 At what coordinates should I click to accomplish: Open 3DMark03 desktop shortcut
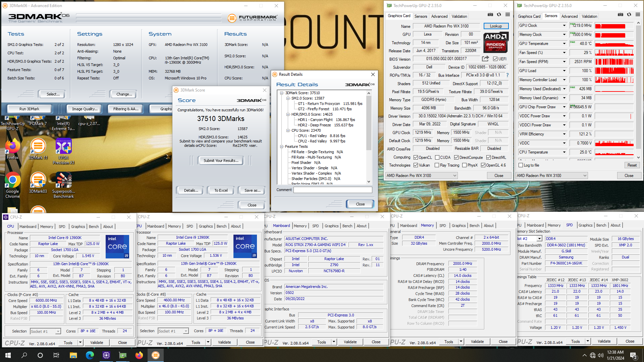38,183
